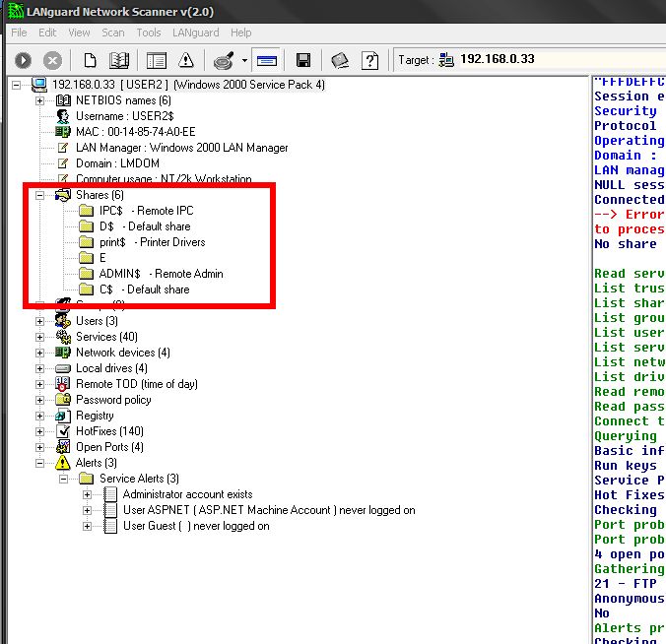The width and height of the screenshot is (666, 644).
Task: Expand Administrator account exists alert
Action: point(87,494)
